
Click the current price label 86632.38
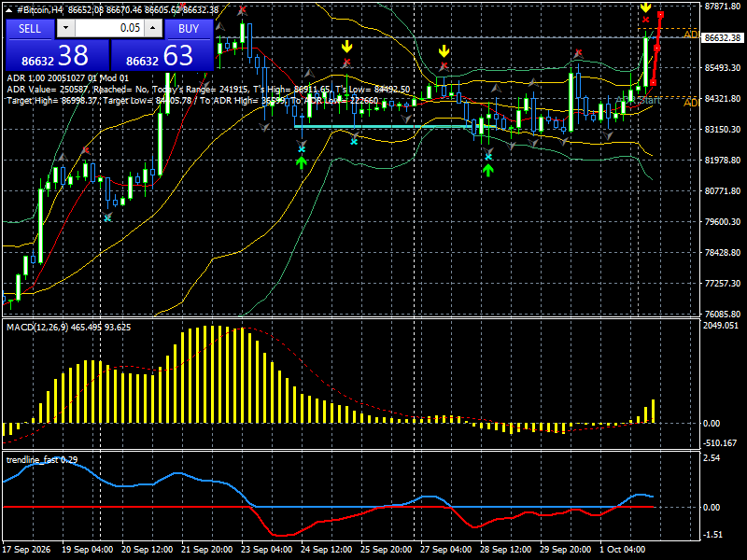[x=722, y=37]
